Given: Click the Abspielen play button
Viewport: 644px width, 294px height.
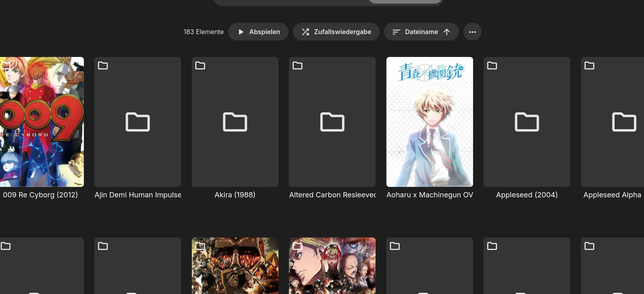Looking at the screenshot, I should point(258,32).
